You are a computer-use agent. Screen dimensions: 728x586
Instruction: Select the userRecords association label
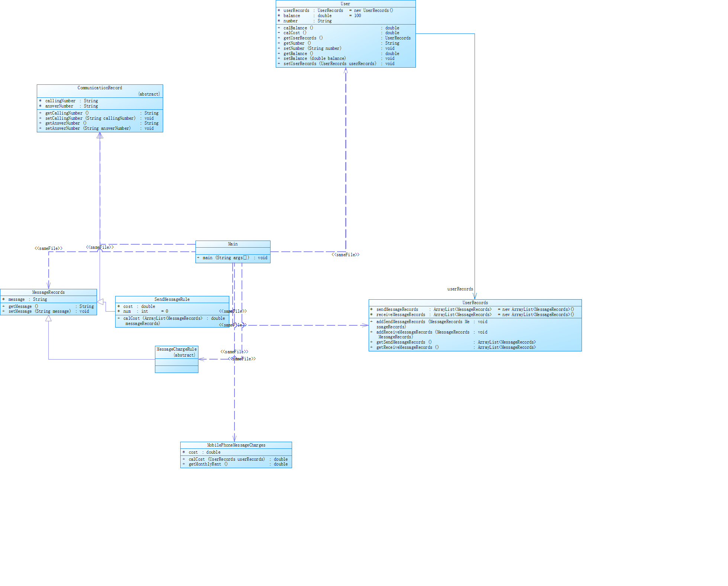(x=460, y=289)
